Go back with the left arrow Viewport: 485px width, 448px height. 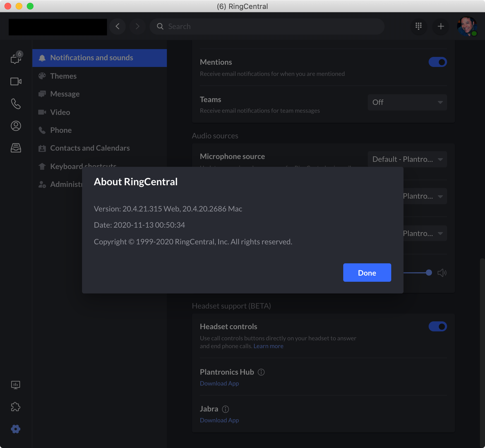(117, 27)
